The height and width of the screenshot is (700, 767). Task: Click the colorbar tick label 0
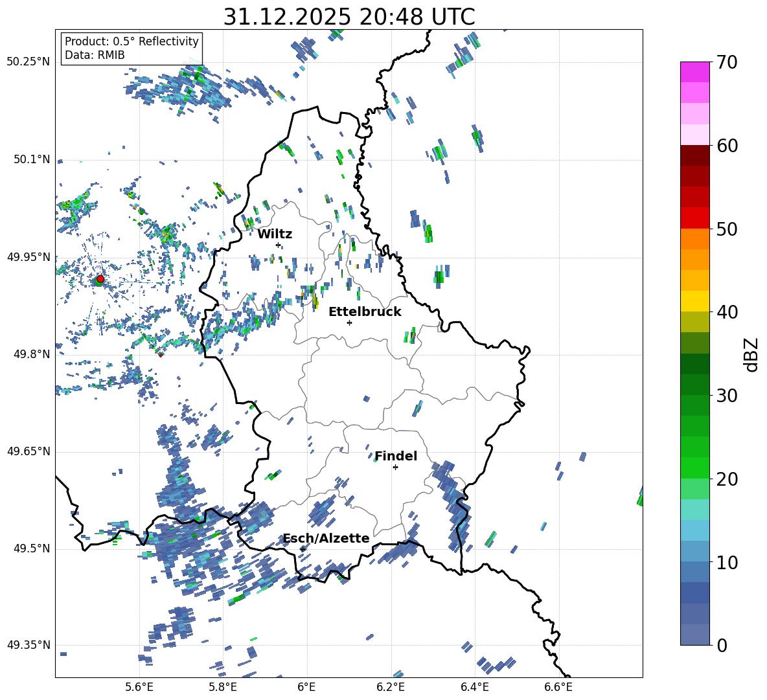722,645
